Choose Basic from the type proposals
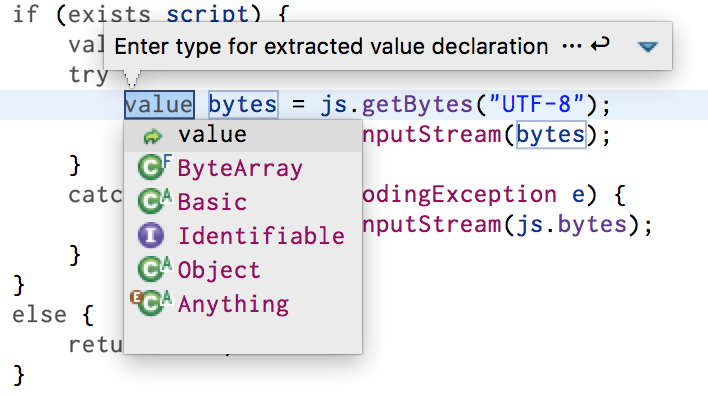Image resolution: width=708 pixels, height=396 pixels. [243, 202]
